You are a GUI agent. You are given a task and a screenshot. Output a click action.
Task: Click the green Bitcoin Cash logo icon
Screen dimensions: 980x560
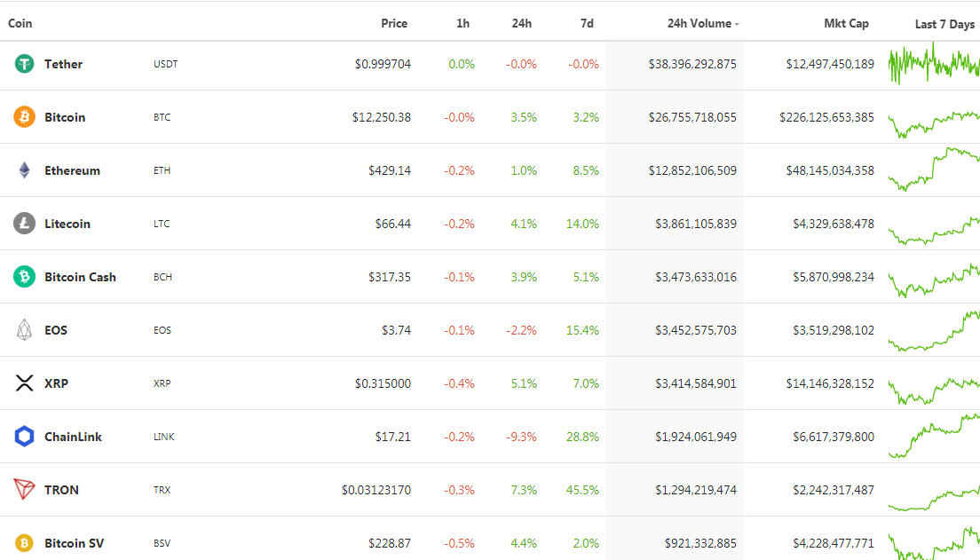pyautogui.click(x=24, y=277)
